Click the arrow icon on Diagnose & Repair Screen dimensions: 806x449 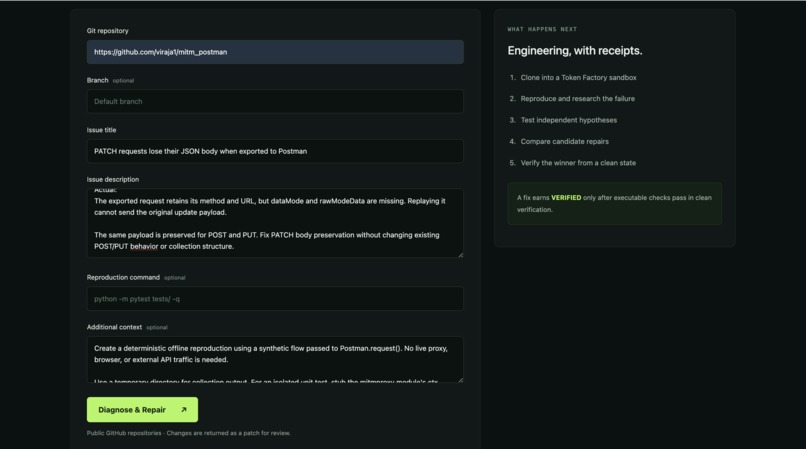click(x=184, y=410)
